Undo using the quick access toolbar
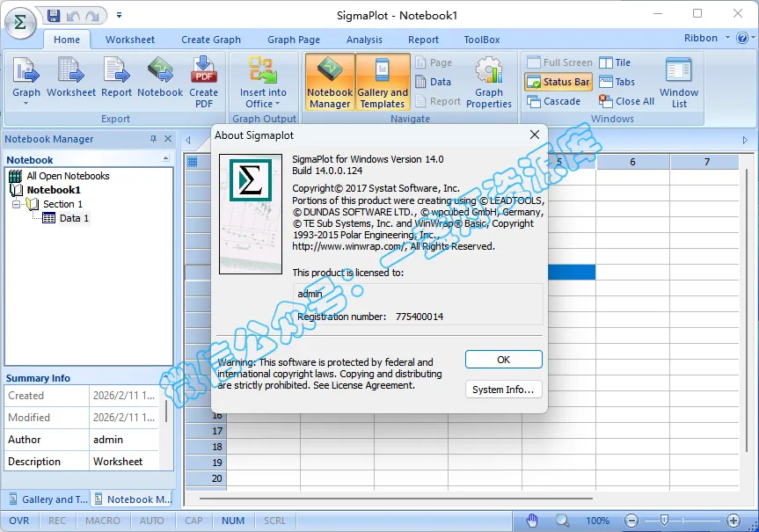Screen dimensions: 759x532 coord(73,16)
